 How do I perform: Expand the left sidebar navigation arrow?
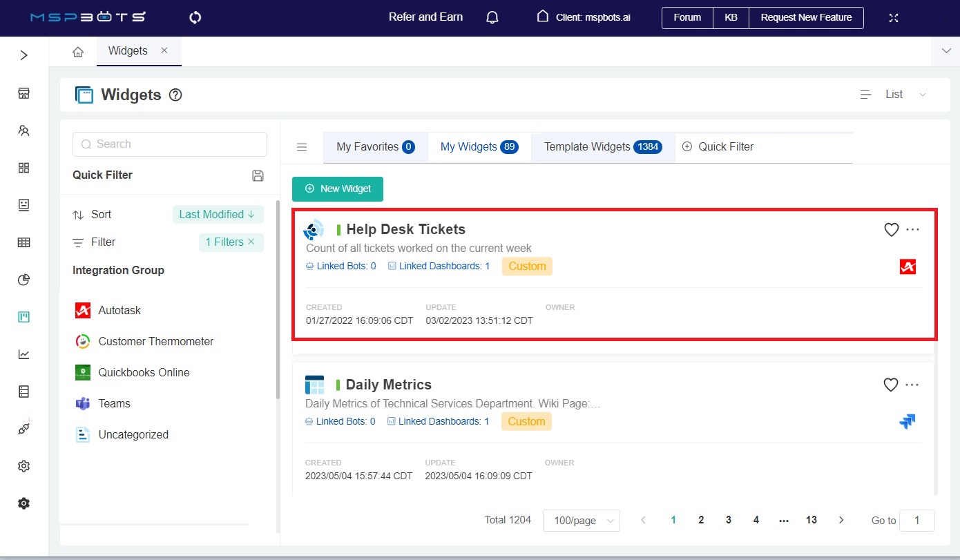[x=23, y=55]
